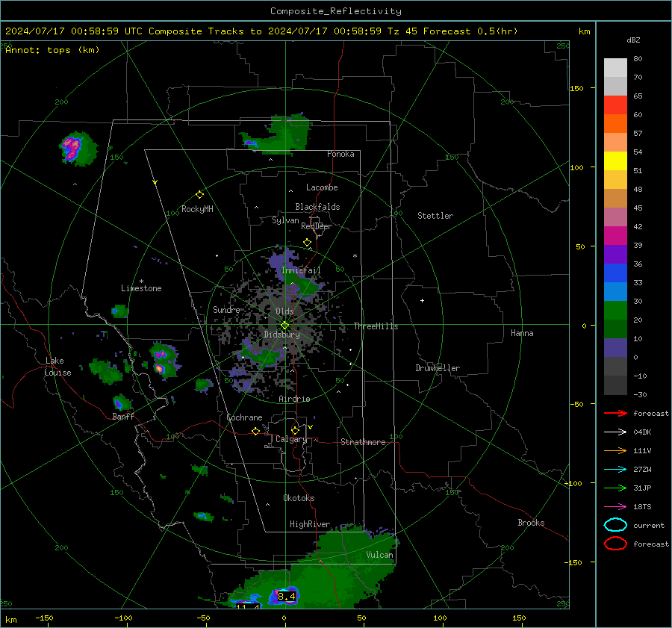Click the Banff city label
The height and width of the screenshot is (628, 672).
(123, 417)
